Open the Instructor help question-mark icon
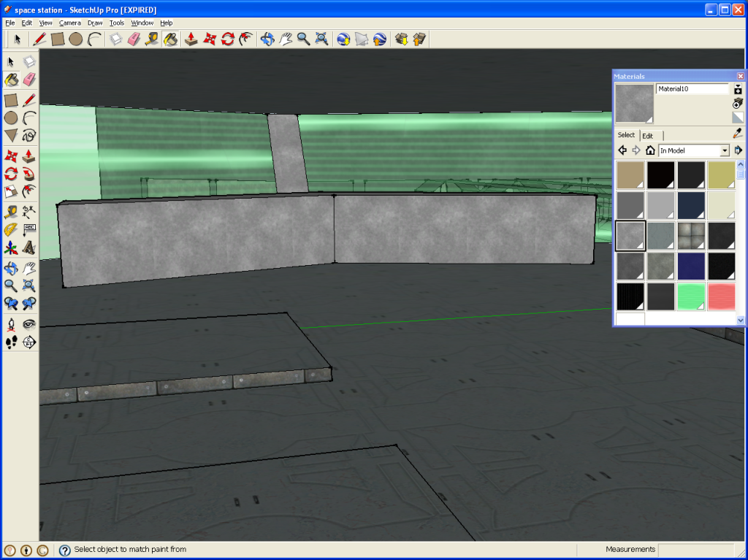The width and height of the screenshot is (748, 560). [x=65, y=550]
